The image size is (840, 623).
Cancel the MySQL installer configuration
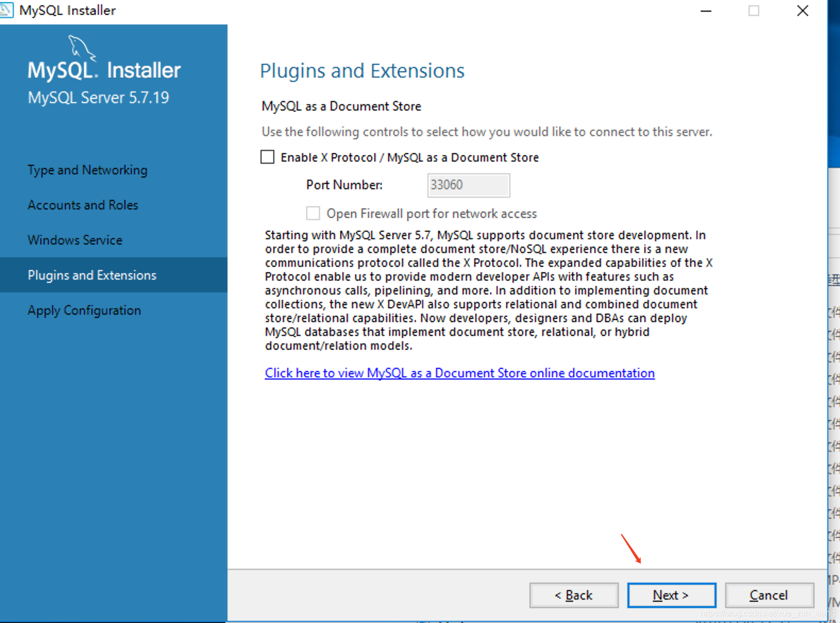tap(769, 595)
